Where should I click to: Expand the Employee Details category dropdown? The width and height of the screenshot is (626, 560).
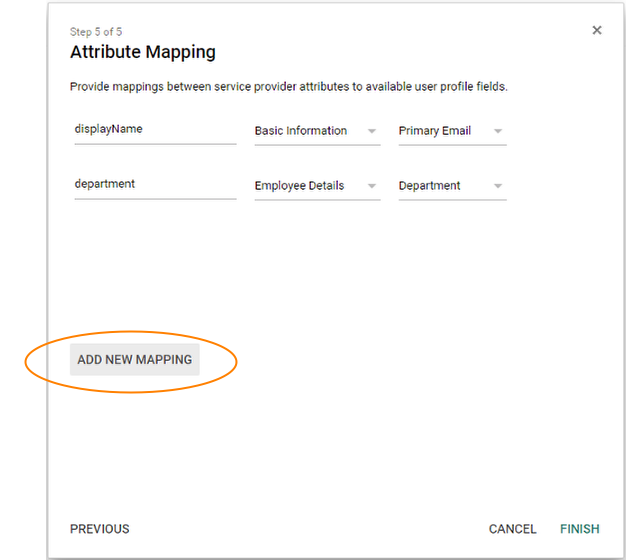pos(300,186)
